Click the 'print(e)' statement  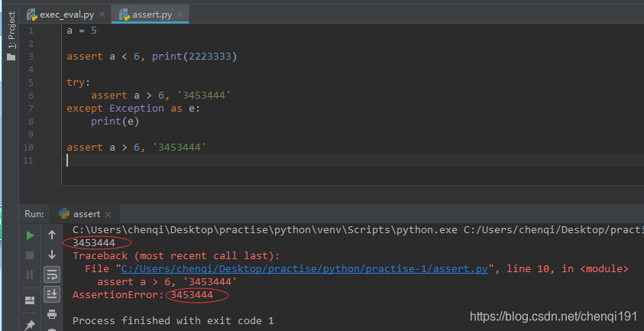click(115, 122)
